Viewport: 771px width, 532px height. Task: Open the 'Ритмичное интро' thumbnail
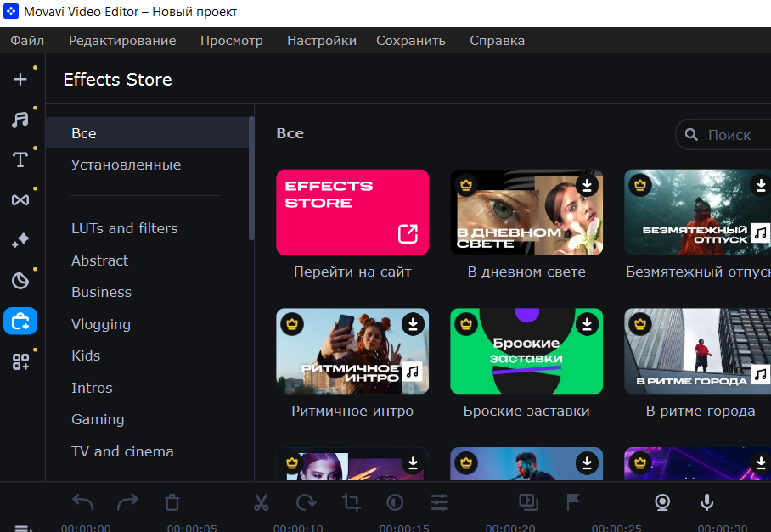pyautogui.click(x=352, y=350)
